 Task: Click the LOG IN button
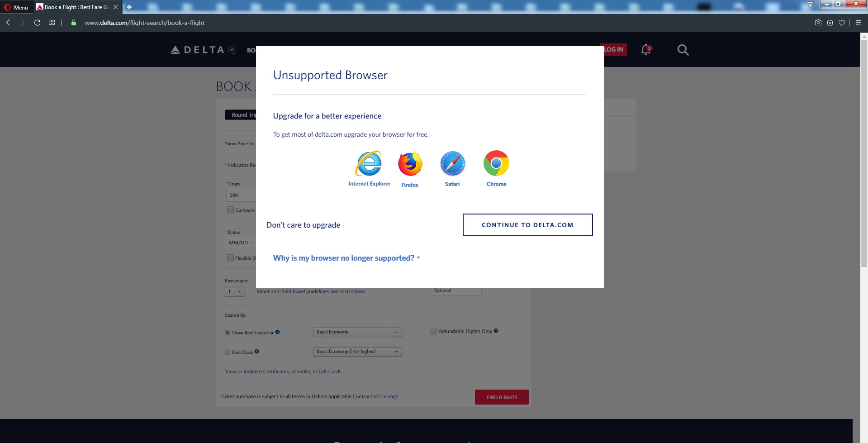(x=613, y=49)
